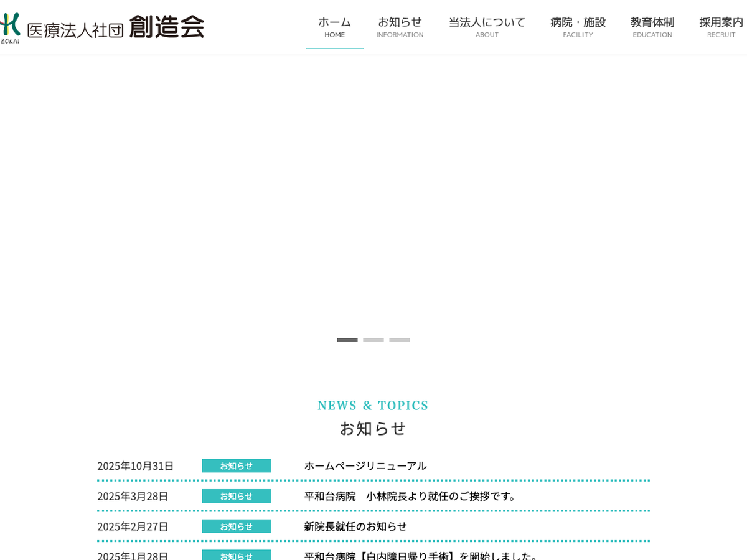This screenshot has width=747, height=560.
Task: Open 病院・施設 FACILITY menu
Action: coord(578,27)
